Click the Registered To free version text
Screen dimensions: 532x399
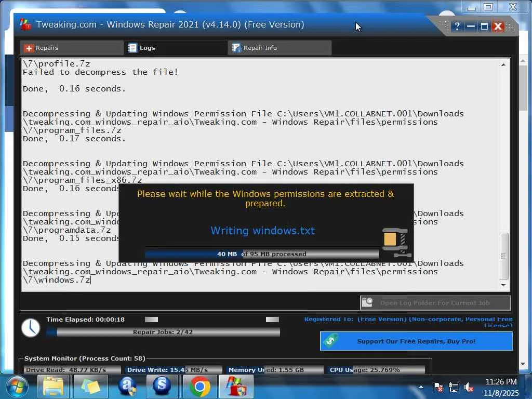point(408,322)
